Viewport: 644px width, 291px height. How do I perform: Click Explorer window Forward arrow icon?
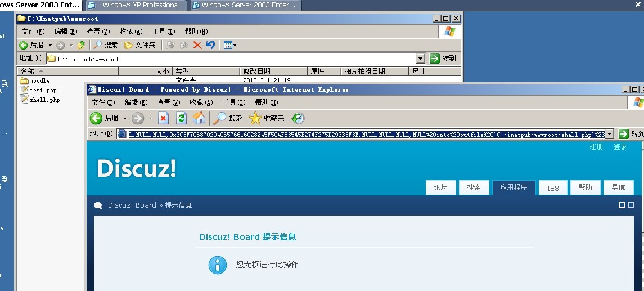click(60, 45)
